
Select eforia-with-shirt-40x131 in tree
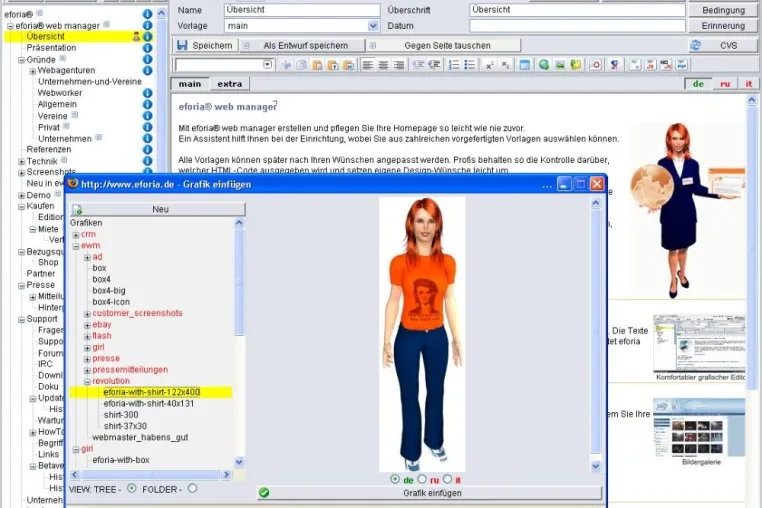(149, 403)
